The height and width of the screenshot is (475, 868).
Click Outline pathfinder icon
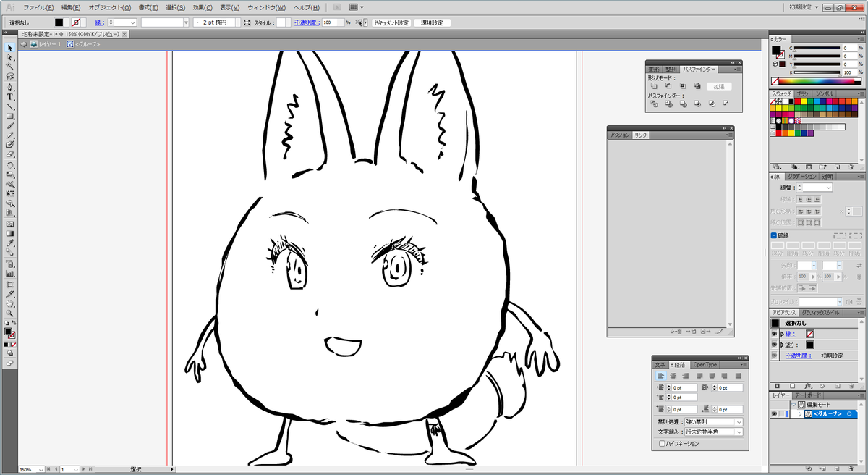point(712,104)
